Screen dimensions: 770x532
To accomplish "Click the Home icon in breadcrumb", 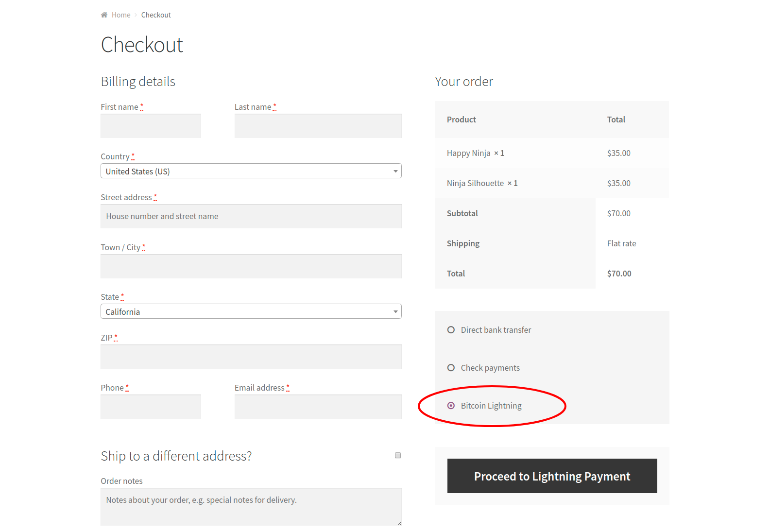I will 104,15.
